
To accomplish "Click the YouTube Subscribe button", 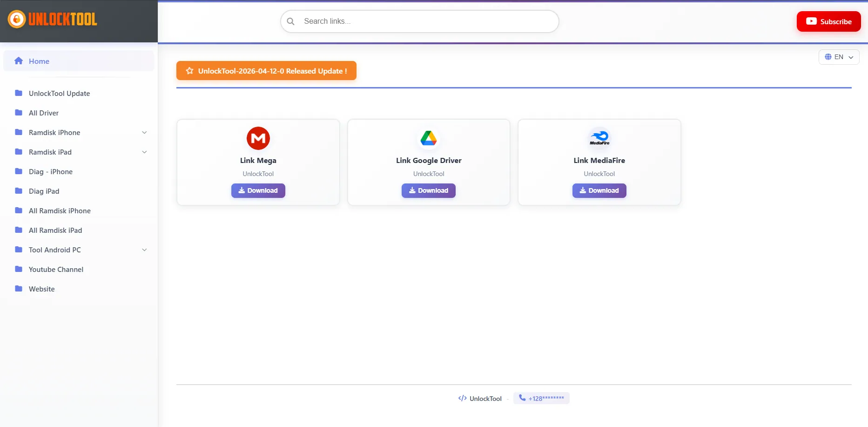I will pos(829,21).
